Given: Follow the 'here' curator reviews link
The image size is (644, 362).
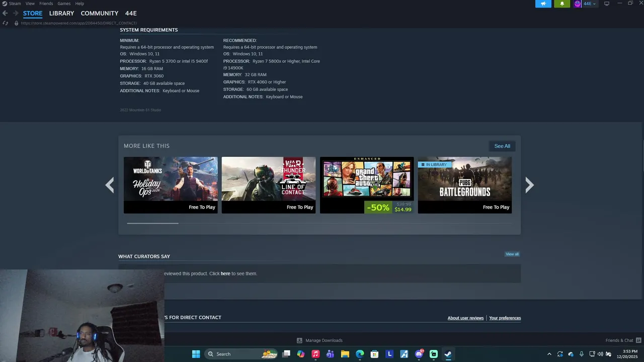Looking at the screenshot, I should [225, 274].
